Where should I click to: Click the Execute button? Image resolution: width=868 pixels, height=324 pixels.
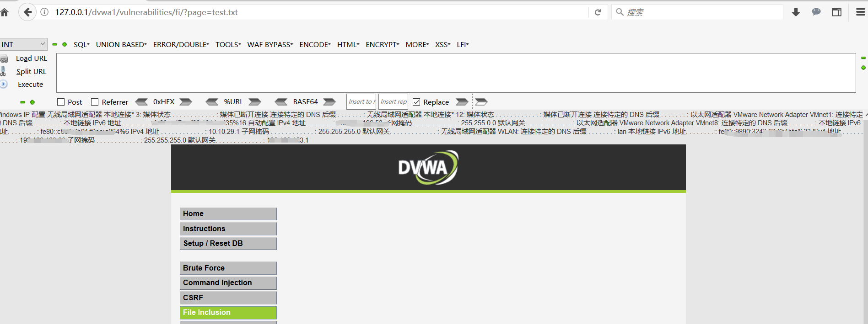coord(31,84)
